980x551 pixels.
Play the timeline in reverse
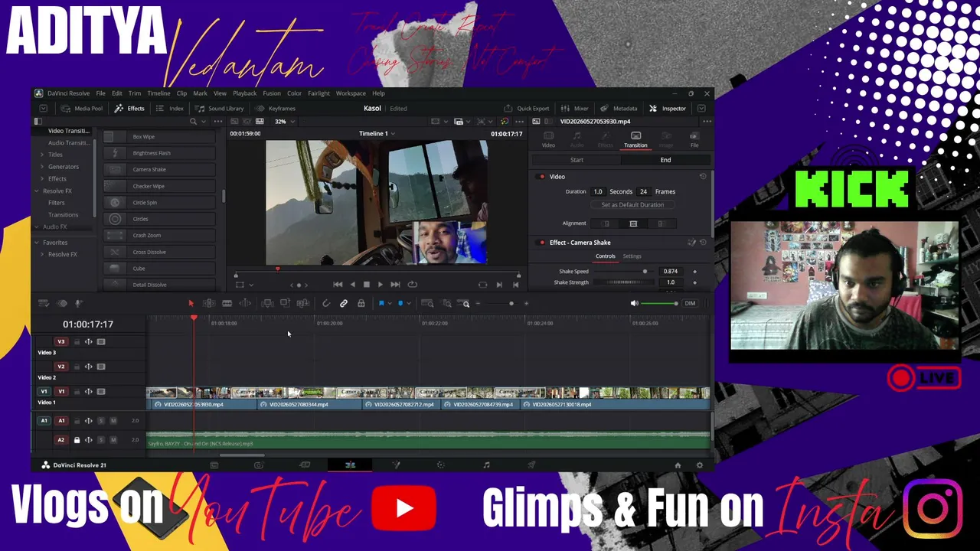click(352, 285)
